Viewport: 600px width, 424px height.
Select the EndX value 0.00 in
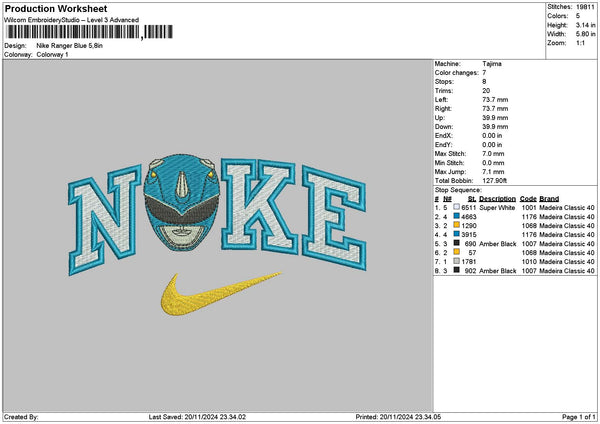click(492, 135)
